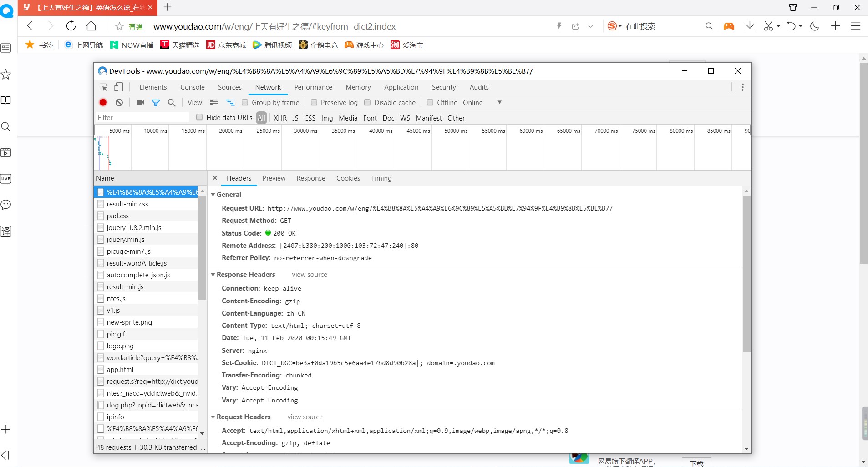The width and height of the screenshot is (868, 467).
Task: Open the undo-close dropdown arrow
Action: coord(801,26)
